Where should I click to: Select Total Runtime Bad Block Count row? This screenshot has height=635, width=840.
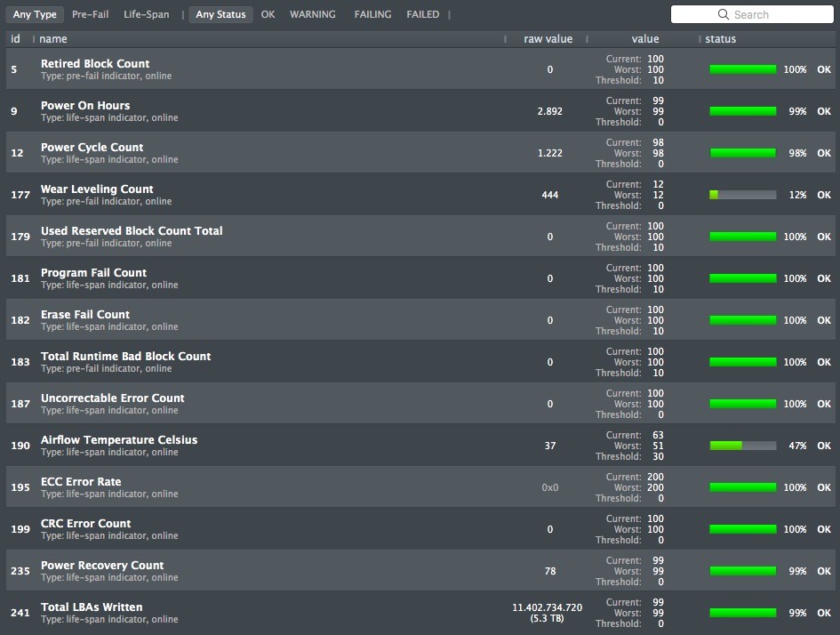(420, 362)
